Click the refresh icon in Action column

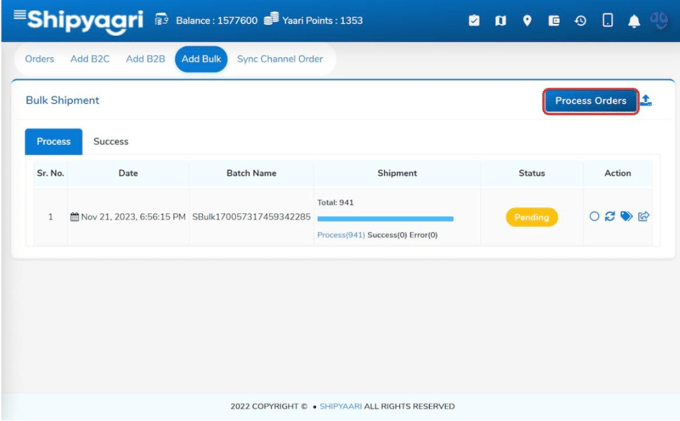click(x=610, y=216)
